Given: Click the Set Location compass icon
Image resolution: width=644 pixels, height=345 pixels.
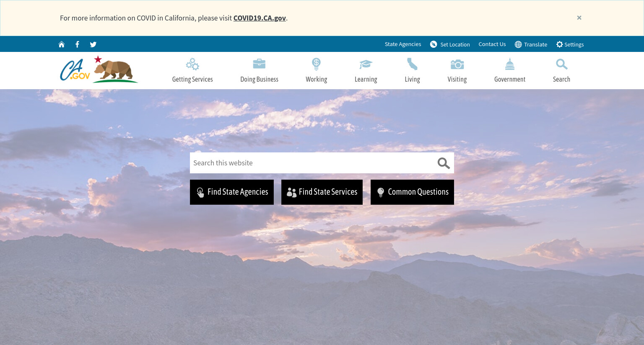Looking at the screenshot, I should 434,44.
